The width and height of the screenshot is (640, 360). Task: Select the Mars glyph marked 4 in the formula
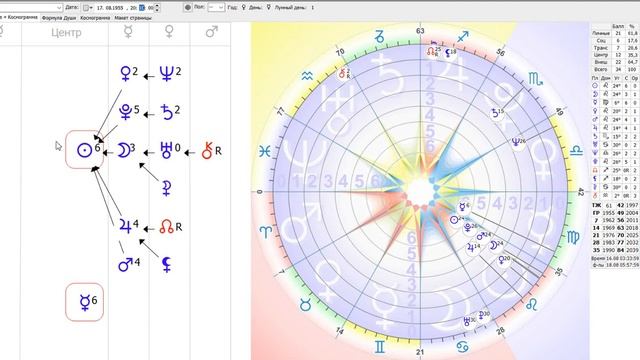[x=125, y=264]
